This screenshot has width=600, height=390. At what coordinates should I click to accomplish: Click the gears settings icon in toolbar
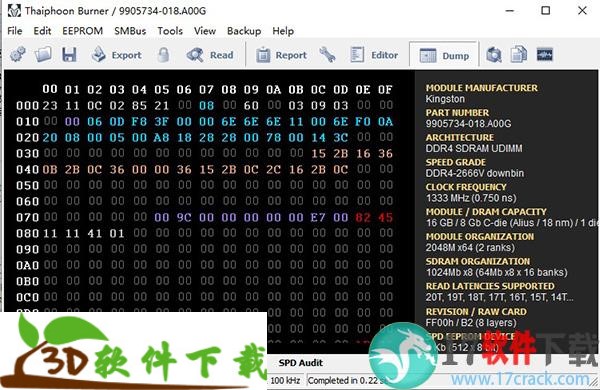coord(18,55)
